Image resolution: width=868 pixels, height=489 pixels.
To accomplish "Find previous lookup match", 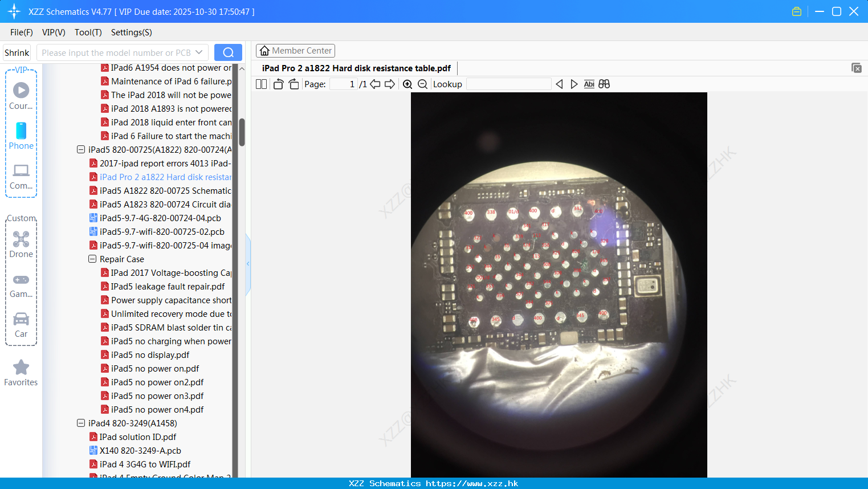I will tap(559, 84).
